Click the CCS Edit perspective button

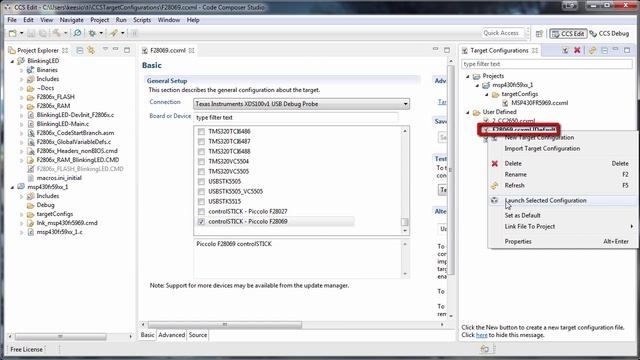(568, 33)
